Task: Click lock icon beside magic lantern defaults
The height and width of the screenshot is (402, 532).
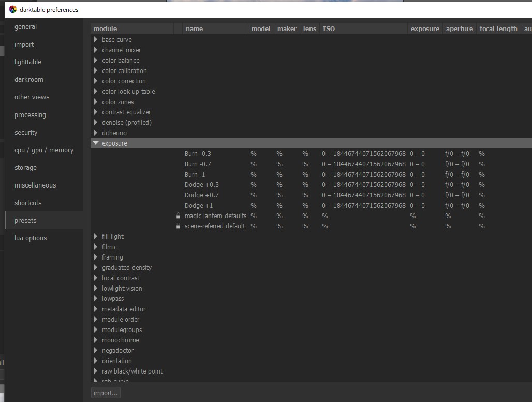Action: (x=178, y=216)
